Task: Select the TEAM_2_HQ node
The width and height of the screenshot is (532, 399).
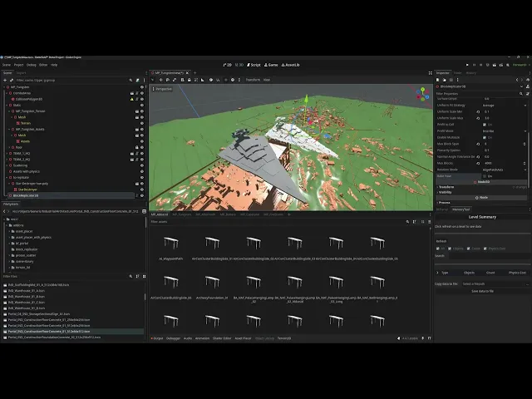Action: [22, 160]
